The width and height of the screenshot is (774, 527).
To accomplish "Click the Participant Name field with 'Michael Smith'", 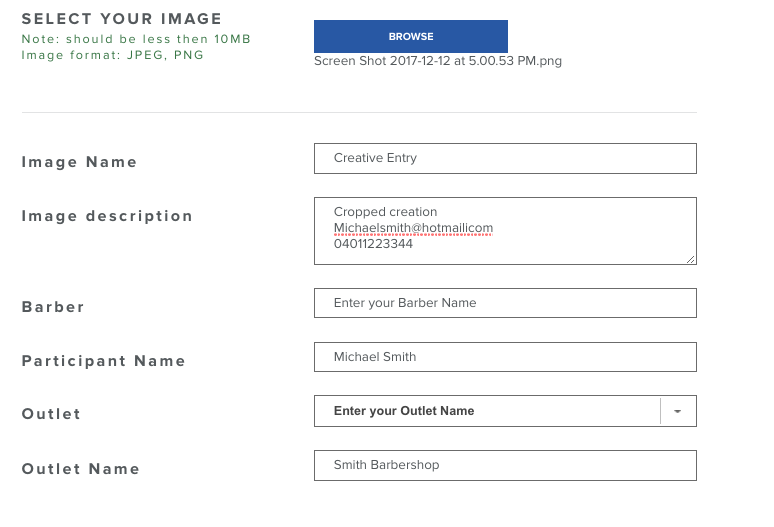I will (505, 357).
